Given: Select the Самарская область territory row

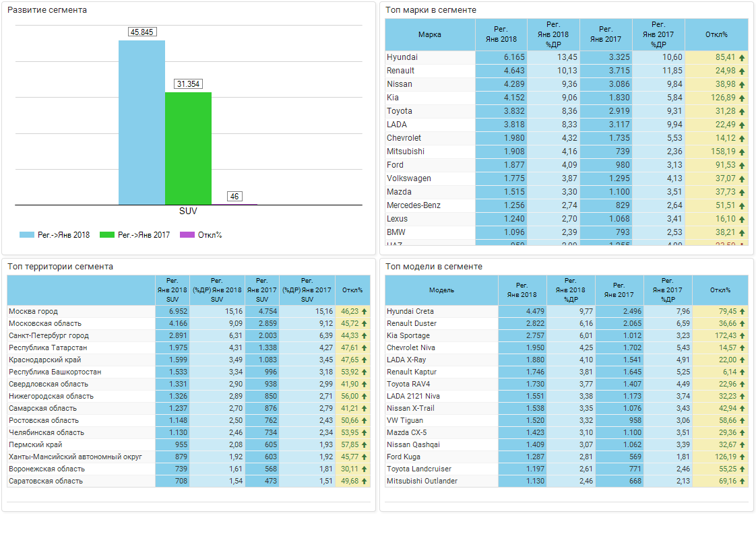Looking at the screenshot, I should coord(189,409).
